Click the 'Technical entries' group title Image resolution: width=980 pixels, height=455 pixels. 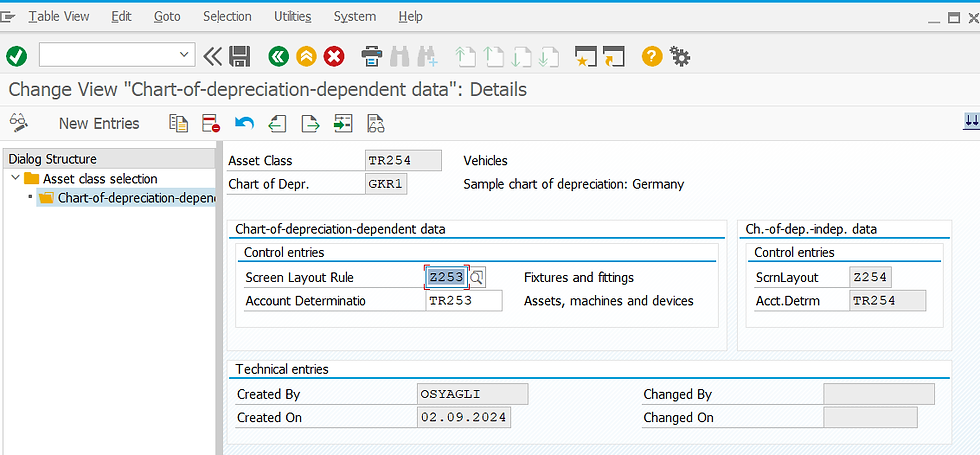pyautogui.click(x=282, y=369)
